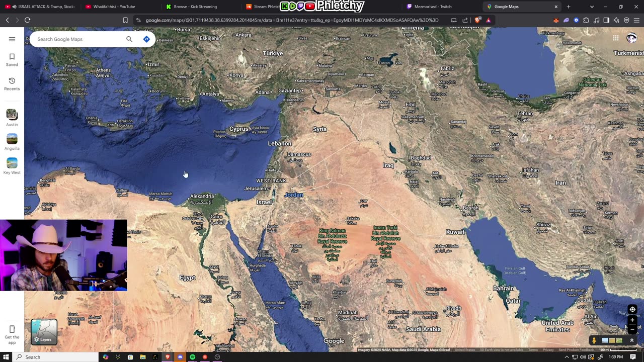
Task: Open the Google account avatar menu
Action: (632, 38)
